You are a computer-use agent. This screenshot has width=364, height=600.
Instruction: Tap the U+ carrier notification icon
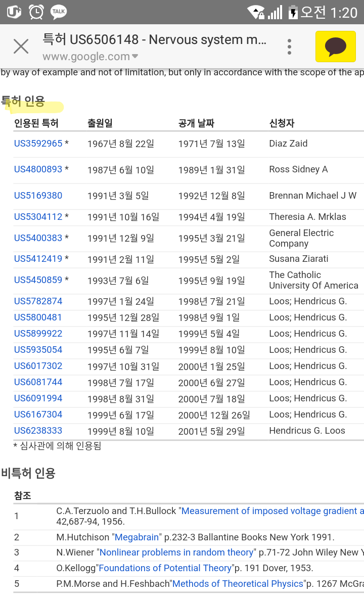pyautogui.click(x=14, y=12)
